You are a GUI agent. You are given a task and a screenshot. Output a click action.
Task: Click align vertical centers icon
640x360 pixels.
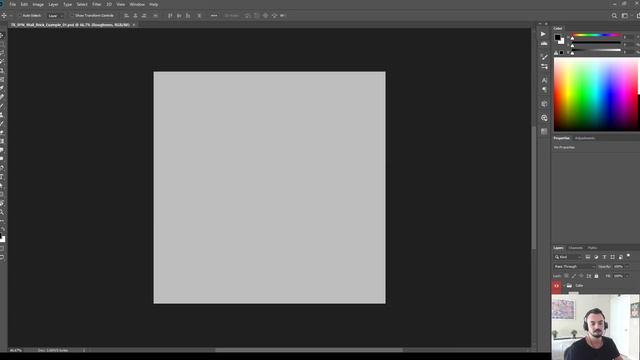(179, 16)
